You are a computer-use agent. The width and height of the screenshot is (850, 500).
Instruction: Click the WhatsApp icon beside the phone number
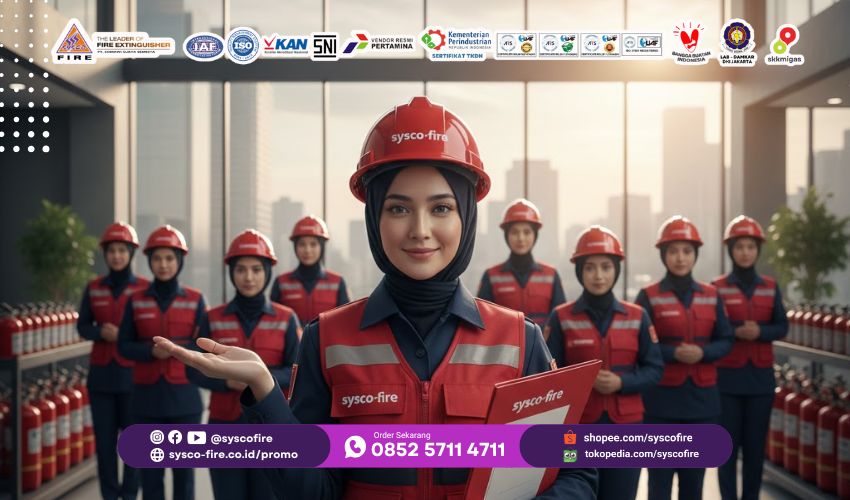pos(355,447)
